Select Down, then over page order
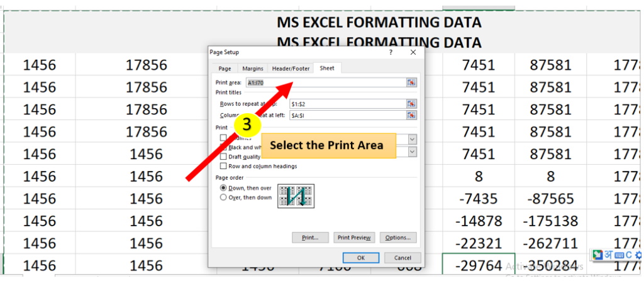644x281 pixels. click(x=223, y=188)
